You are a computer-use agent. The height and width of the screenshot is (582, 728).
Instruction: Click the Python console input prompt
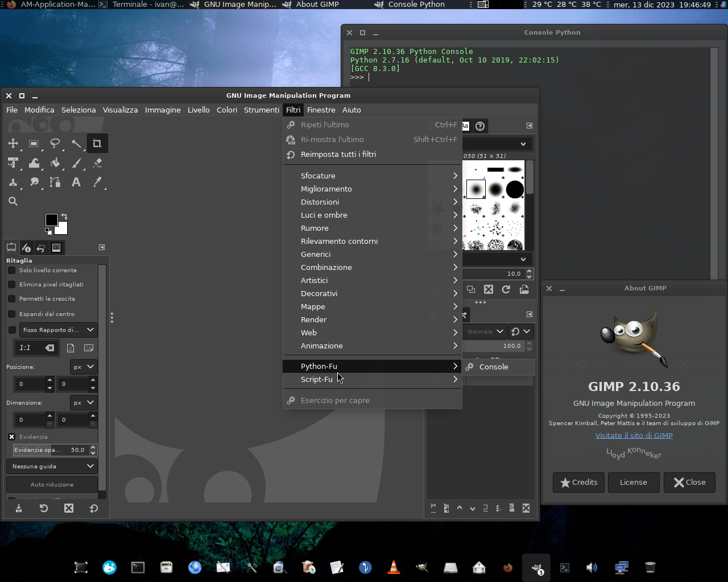[x=369, y=77]
